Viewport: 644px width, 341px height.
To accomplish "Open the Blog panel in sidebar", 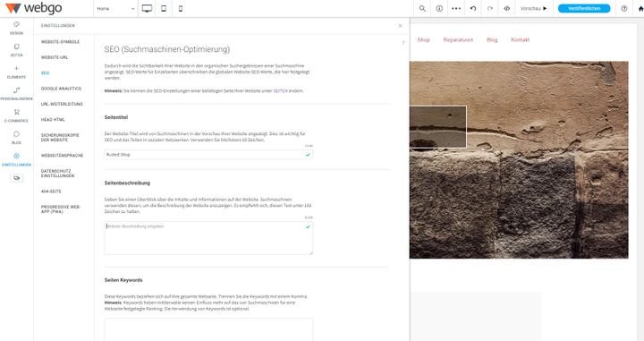I will [16, 137].
